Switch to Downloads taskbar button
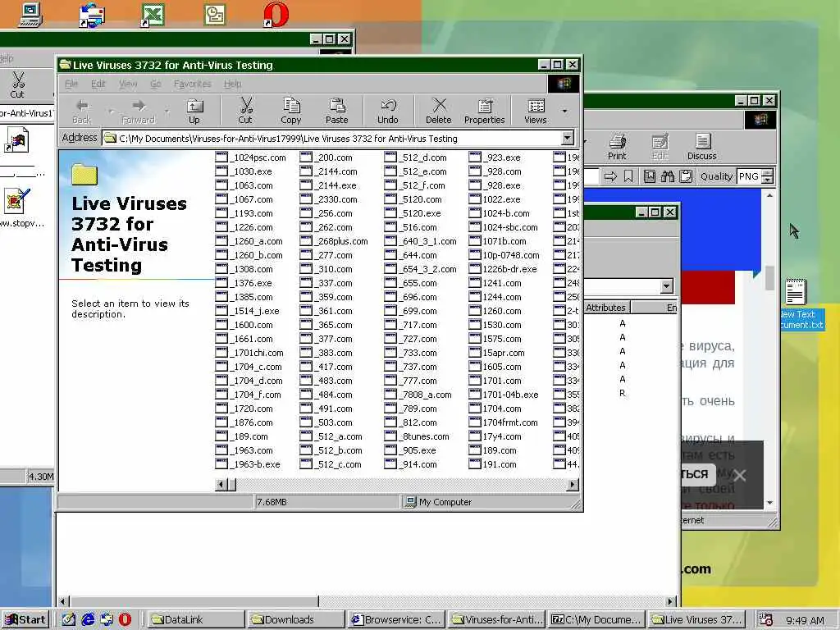Image resolution: width=840 pixels, height=630 pixels. [x=295, y=620]
